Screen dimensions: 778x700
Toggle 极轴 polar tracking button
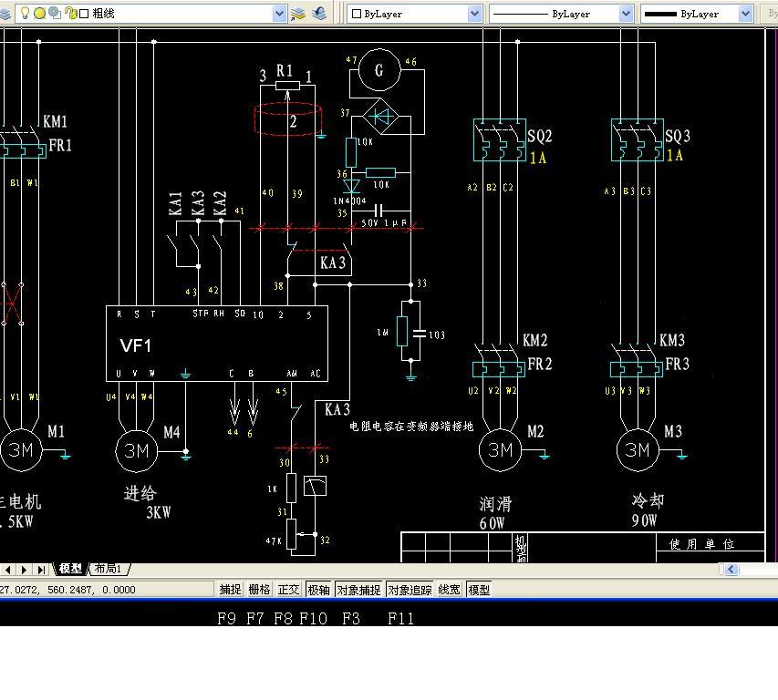tap(318, 590)
